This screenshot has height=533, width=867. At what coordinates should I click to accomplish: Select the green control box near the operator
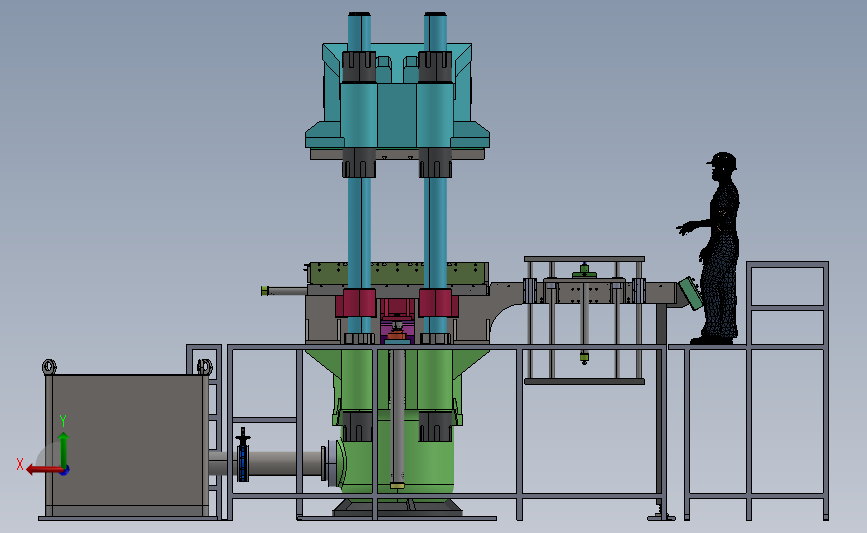[691, 294]
